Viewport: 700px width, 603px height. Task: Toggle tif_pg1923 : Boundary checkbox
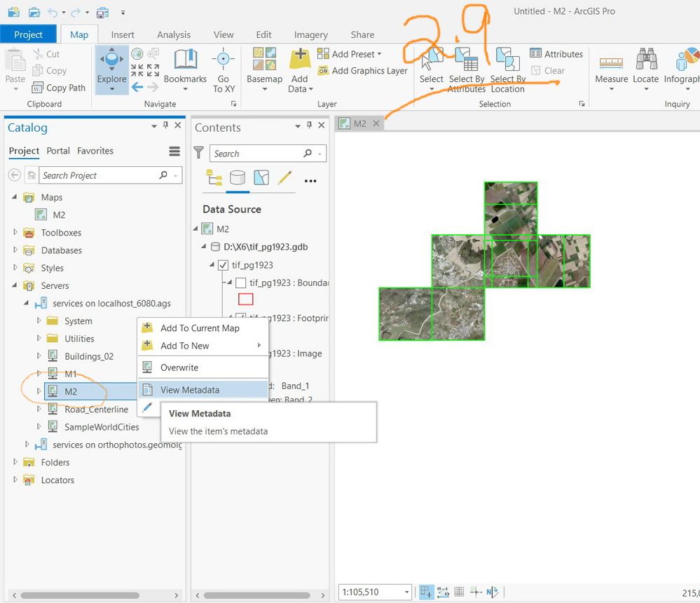[240, 283]
